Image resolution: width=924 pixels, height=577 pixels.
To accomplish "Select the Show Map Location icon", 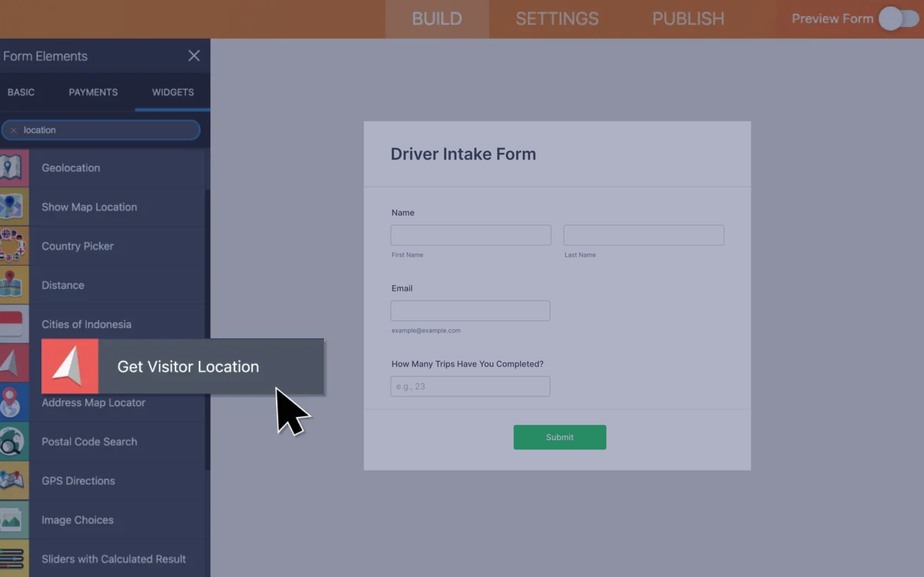I will coord(13,207).
